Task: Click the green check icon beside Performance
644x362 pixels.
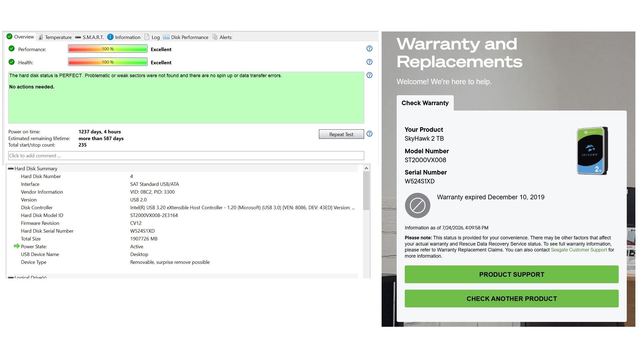Action: (x=12, y=48)
